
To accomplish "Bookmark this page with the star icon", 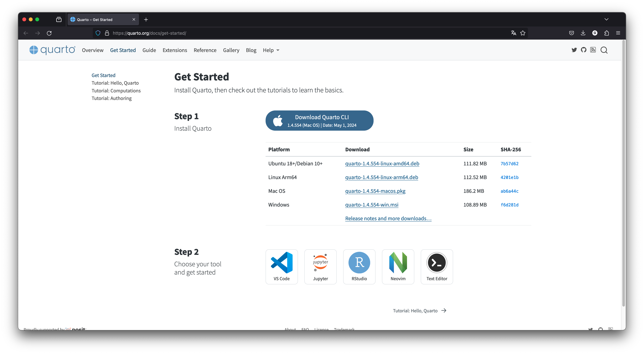I will (x=523, y=33).
